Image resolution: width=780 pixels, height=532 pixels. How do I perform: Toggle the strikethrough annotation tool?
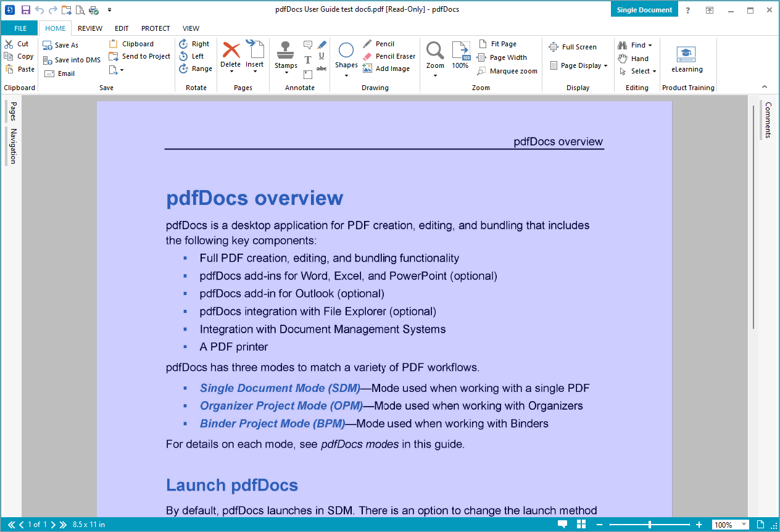322,69
